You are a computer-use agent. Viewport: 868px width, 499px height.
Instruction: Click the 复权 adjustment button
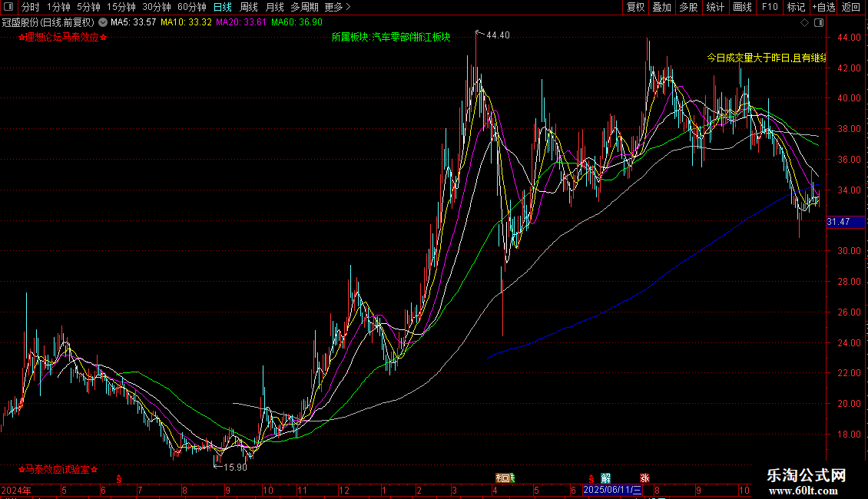[x=635, y=7]
